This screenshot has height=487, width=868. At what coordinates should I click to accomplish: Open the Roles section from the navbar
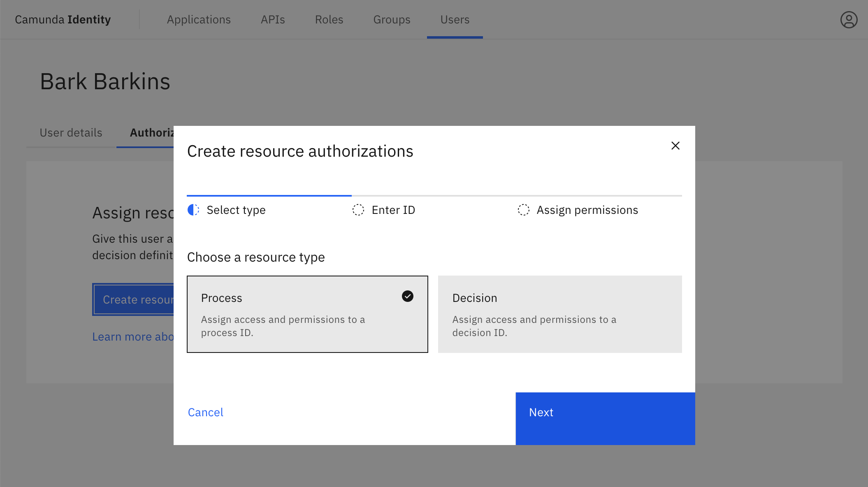[329, 19]
